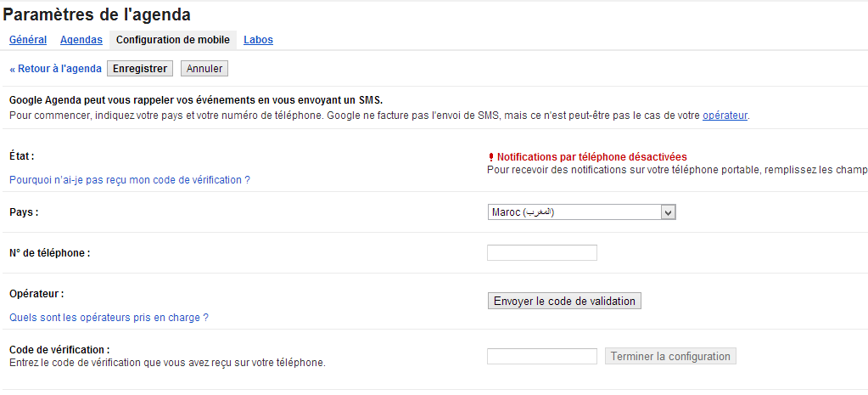Focus the Code de vérification input field

[542, 356]
